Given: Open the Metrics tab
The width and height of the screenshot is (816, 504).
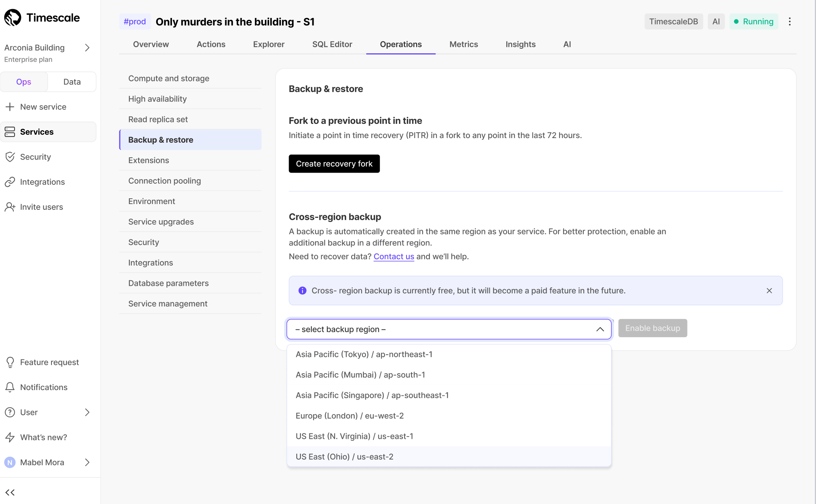Looking at the screenshot, I should [464, 44].
